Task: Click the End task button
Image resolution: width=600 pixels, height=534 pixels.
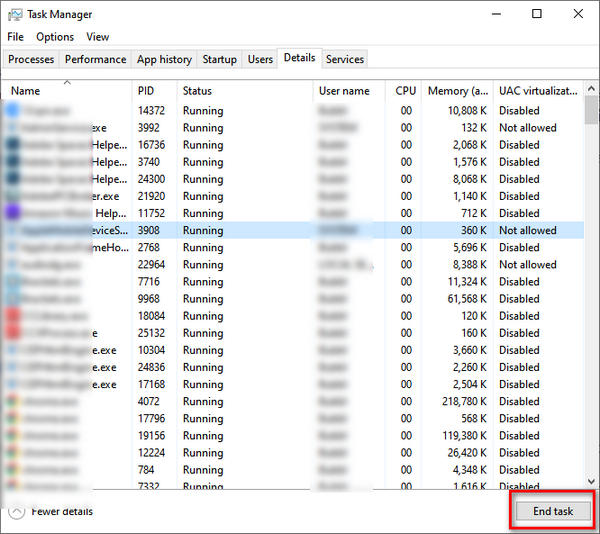Action: (x=553, y=511)
